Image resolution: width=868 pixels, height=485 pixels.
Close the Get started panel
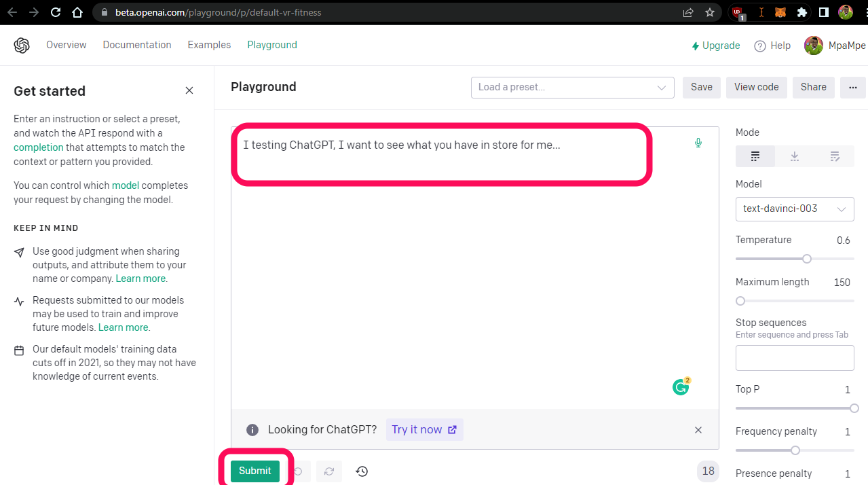(x=189, y=90)
